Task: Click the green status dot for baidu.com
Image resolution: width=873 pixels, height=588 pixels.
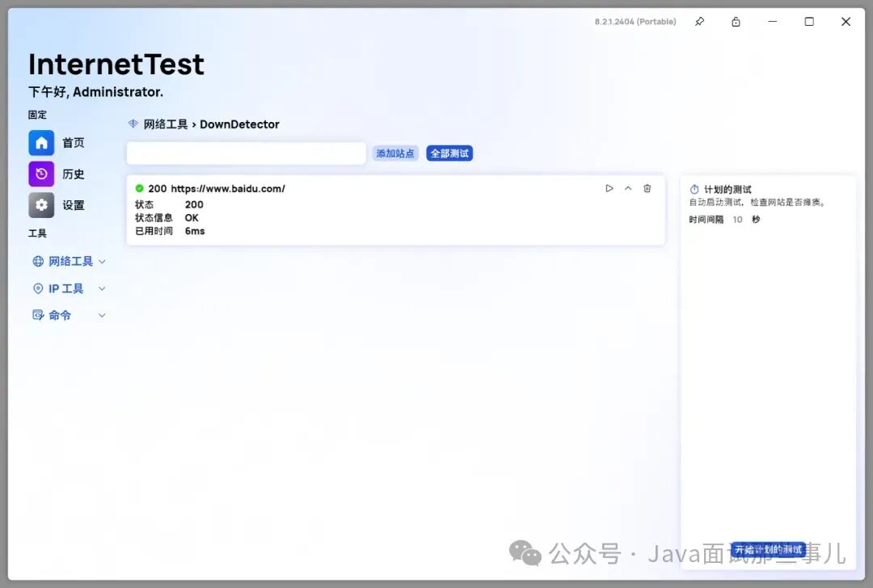Action: (x=139, y=188)
